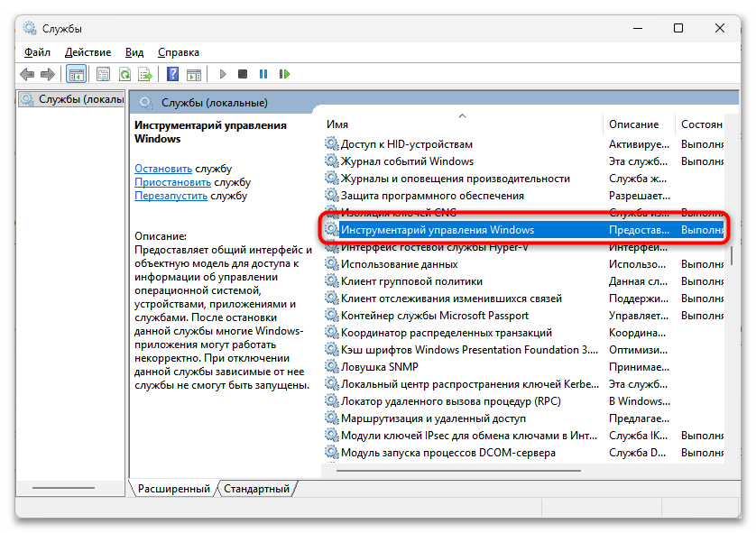Select Инструментарий управления Windows service row
This screenshot has width=756, height=533.
tap(523, 229)
